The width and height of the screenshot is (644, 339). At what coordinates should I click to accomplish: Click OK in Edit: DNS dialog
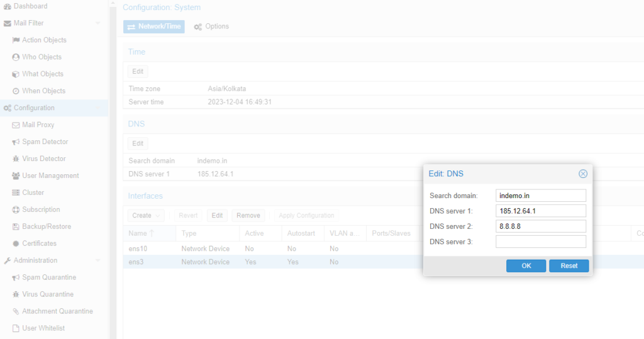point(526,266)
